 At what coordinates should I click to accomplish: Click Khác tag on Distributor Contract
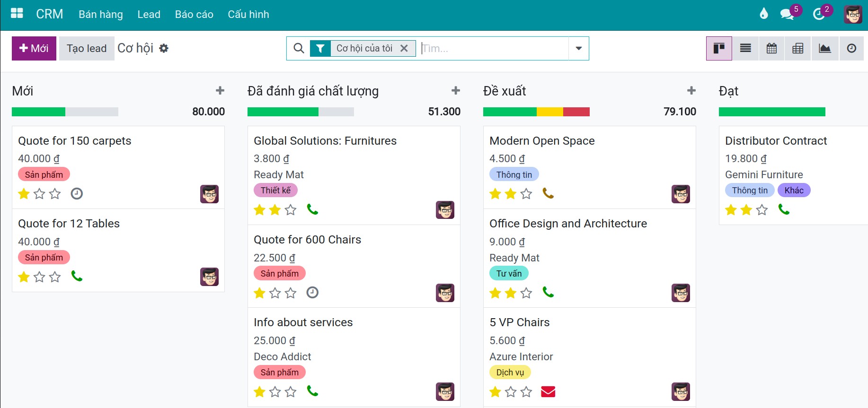tap(794, 190)
